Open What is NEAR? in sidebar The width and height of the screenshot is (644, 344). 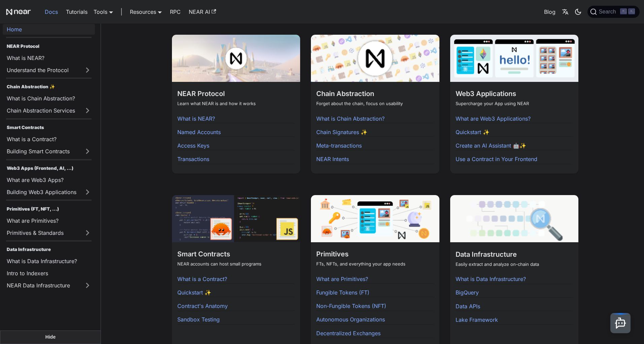(x=26, y=58)
